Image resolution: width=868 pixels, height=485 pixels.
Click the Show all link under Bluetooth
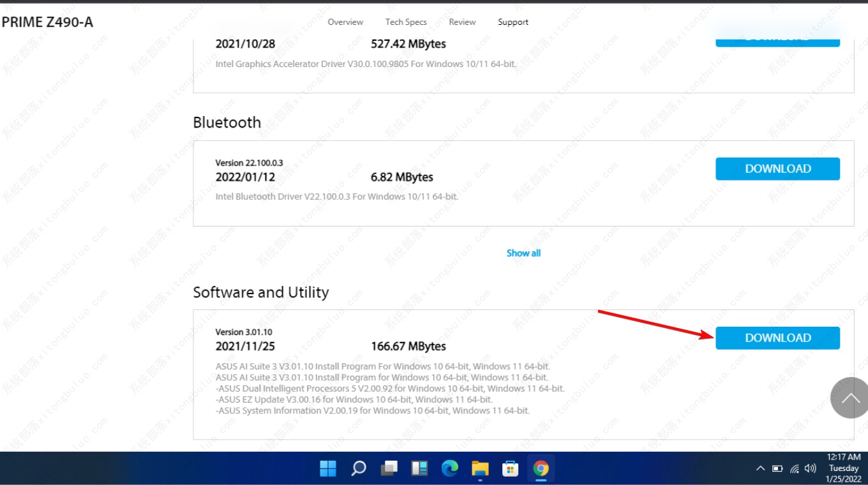click(523, 253)
